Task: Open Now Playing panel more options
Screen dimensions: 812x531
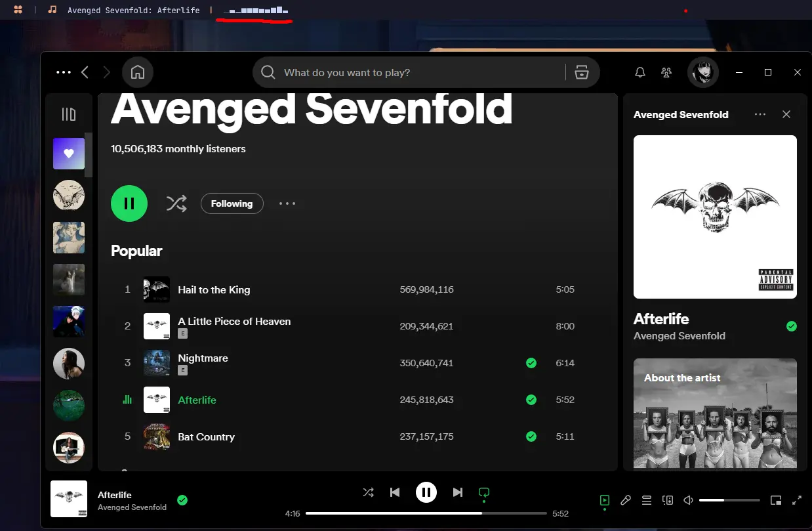Action: [x=760, y=114]
